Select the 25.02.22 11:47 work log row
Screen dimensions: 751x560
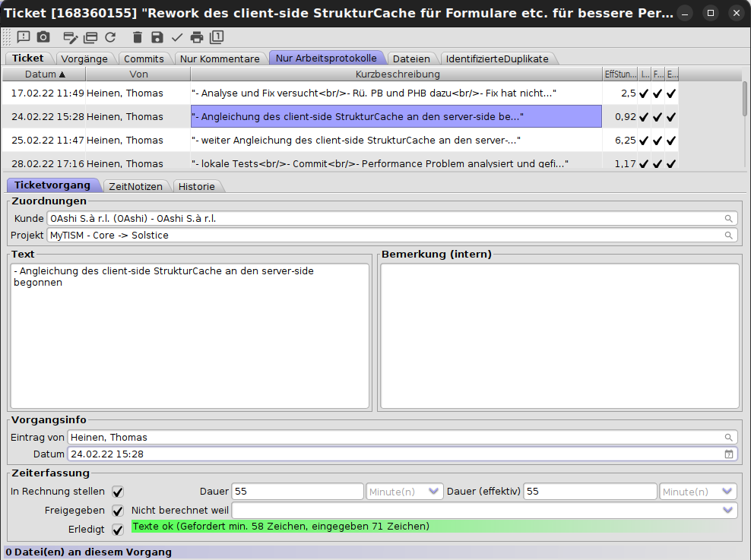pyautogui.click(x=304, y=141)
